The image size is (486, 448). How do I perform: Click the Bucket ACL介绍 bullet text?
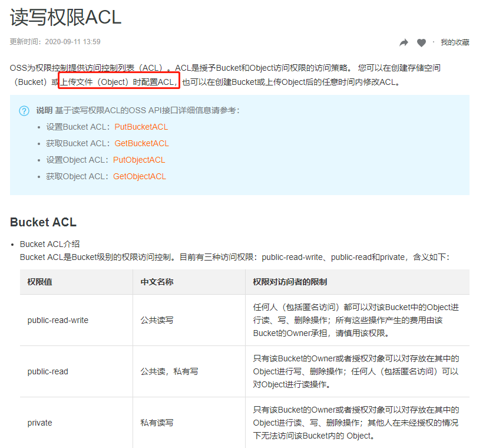tap(49, 244)
